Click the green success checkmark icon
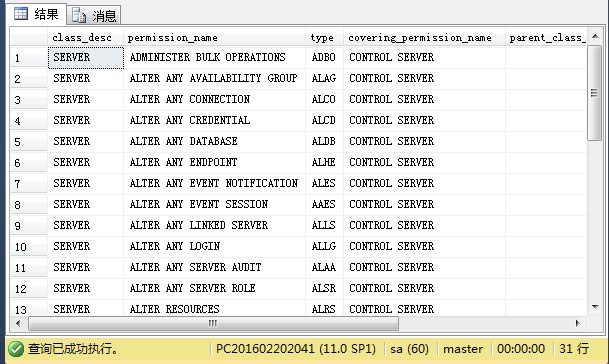 click(16, 349)
